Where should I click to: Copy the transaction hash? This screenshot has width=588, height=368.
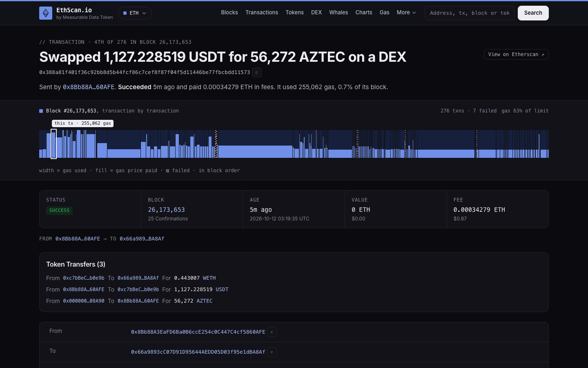point(257,72)
